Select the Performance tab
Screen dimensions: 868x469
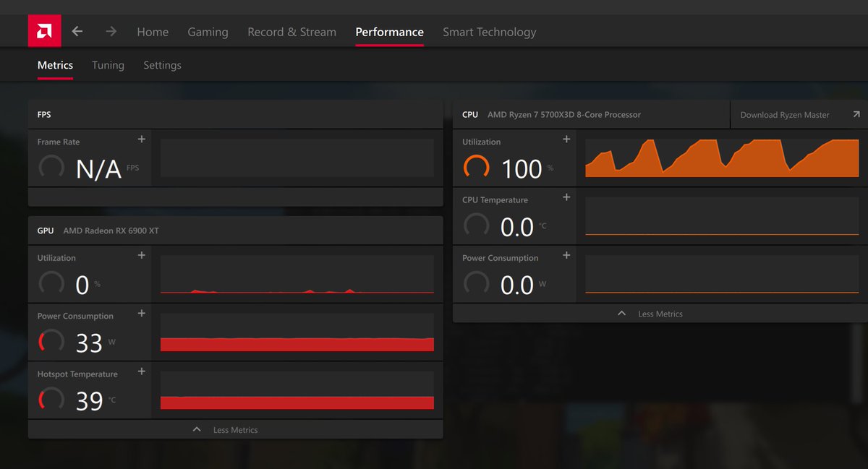coord(389,32)
